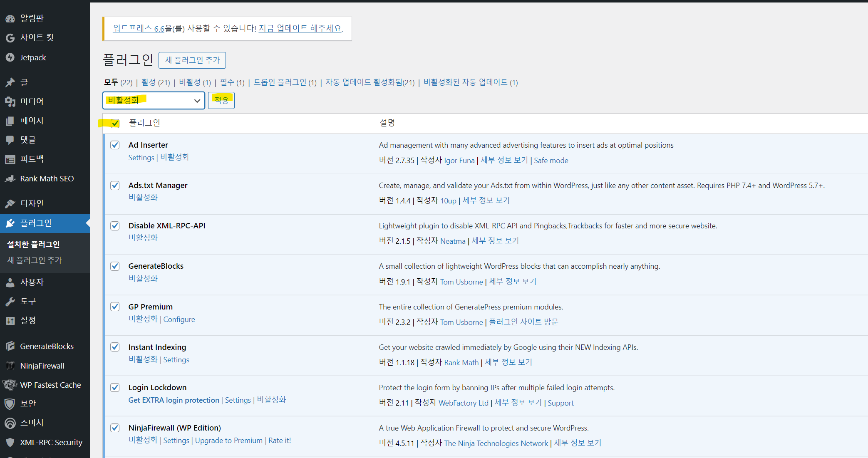Open the GenerateBlocks sidebar icon
This screenshot has height=458, width=868.
[x=10, y=346]
